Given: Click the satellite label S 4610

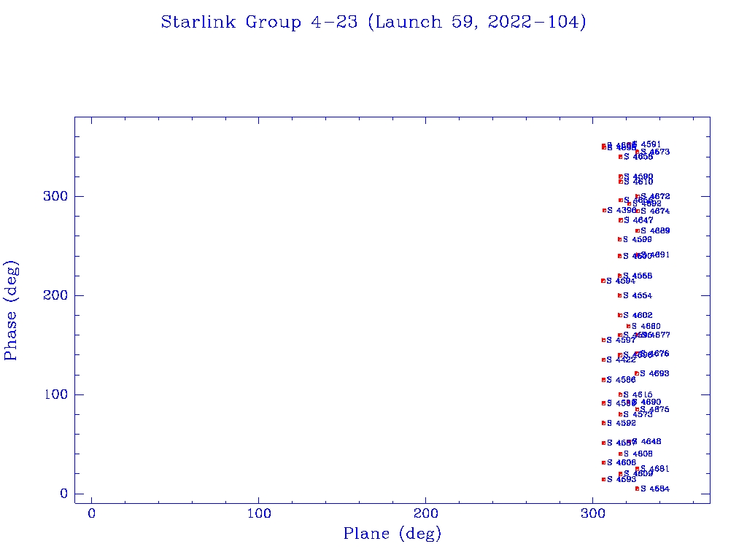Looking at the screenshot, I should pyautogui.click(x=638, y=182).
